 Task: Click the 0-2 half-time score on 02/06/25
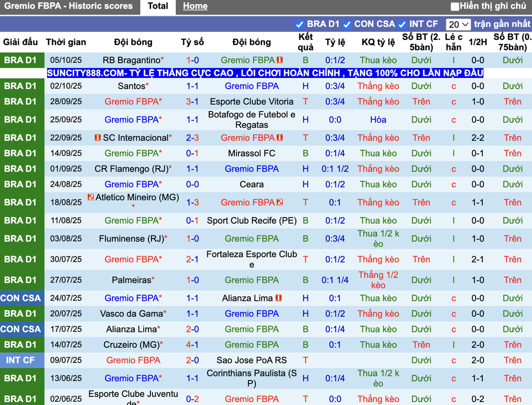(478, 399)
